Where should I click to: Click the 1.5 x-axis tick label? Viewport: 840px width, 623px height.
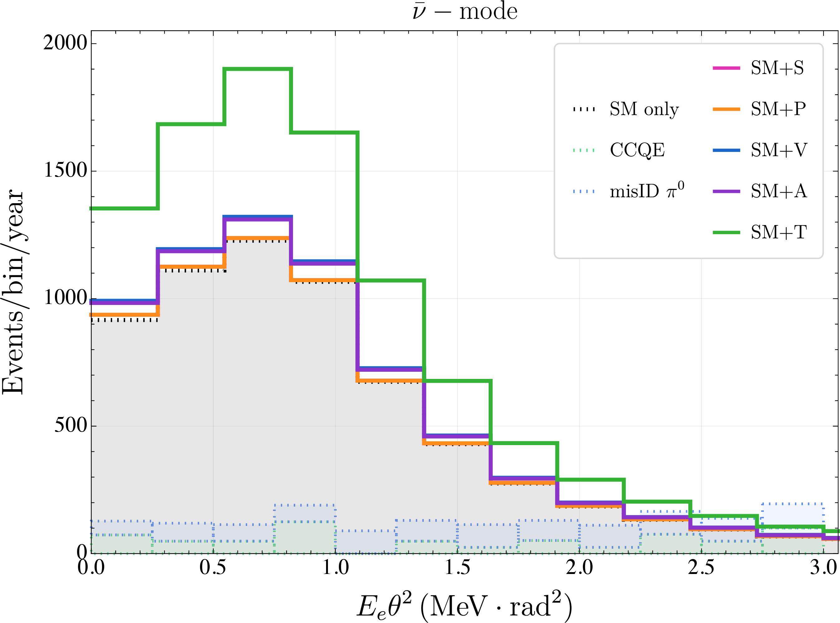tap(457, 567)
